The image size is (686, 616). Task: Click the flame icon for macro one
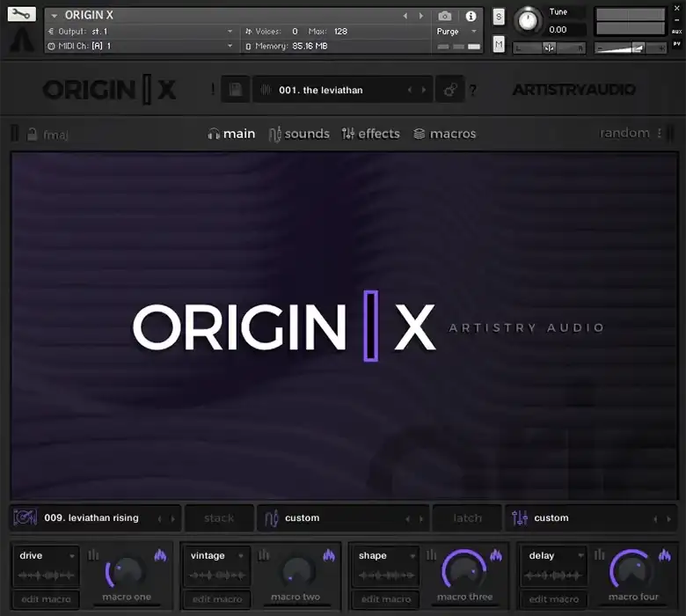pyautogui.click(x=161, y=555)
